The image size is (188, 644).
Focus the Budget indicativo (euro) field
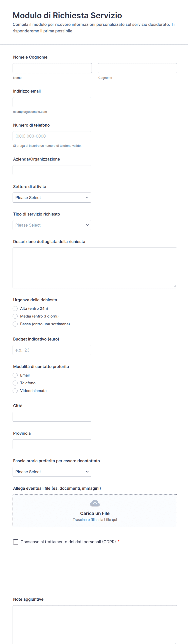point(52,350)
